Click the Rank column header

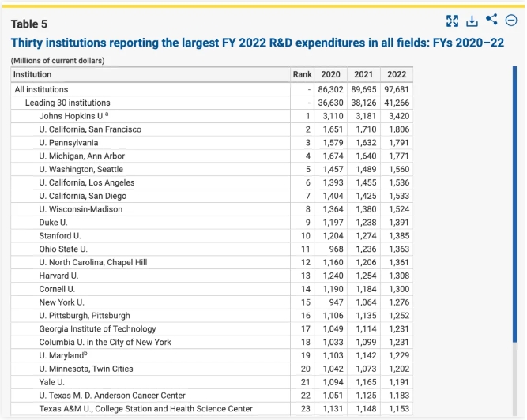coord(302,74)
